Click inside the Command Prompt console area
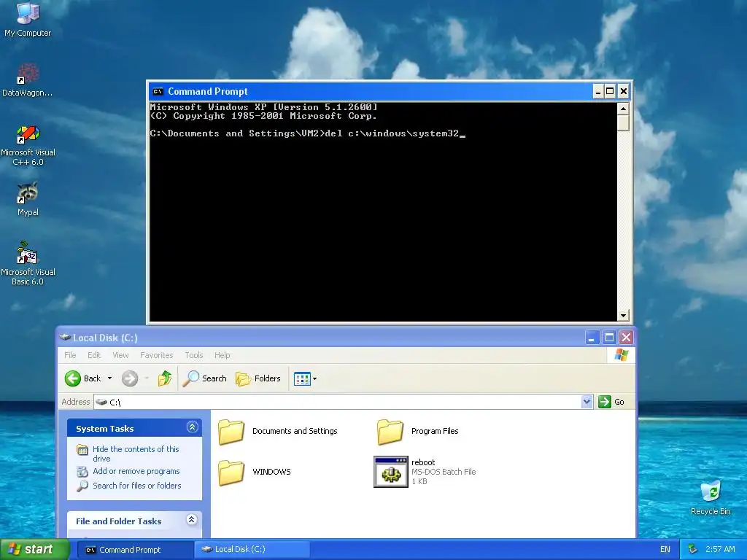747x560 pixels. coord(384,212)
